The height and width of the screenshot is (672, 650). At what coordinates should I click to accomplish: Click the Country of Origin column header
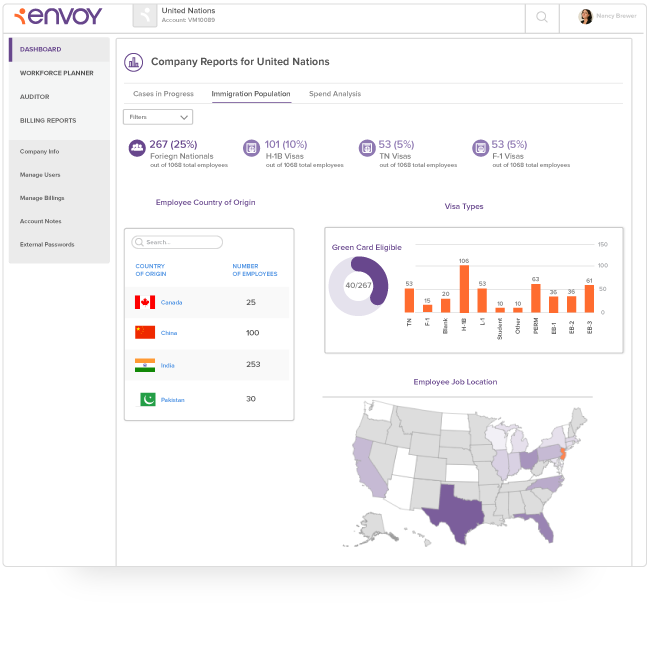pyautogui.click(x=151, y=270)
